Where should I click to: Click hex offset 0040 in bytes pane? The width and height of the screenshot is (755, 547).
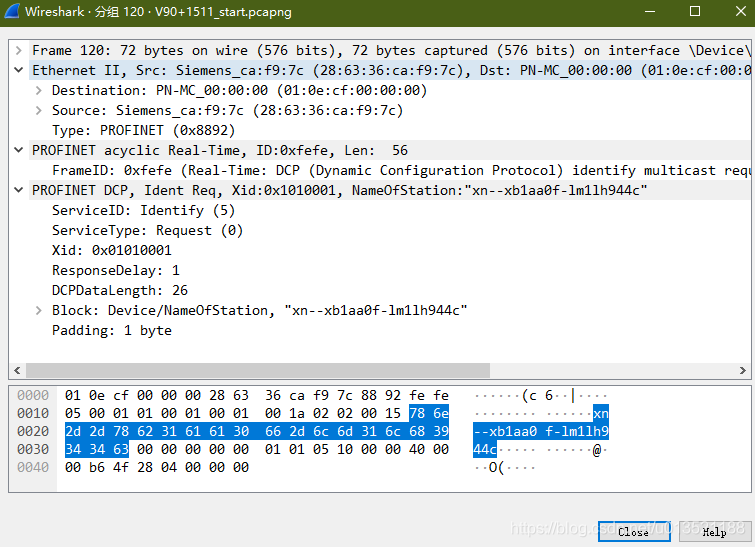(33, 467)
